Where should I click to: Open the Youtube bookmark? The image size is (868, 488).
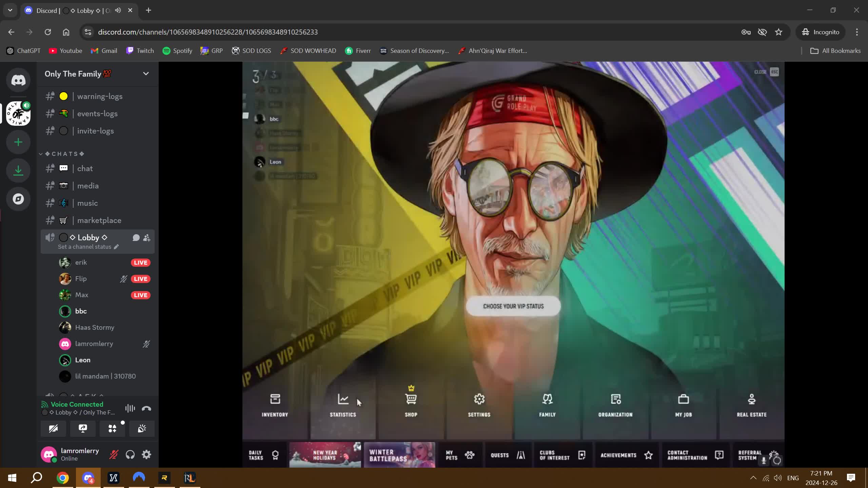click(65, 50)
